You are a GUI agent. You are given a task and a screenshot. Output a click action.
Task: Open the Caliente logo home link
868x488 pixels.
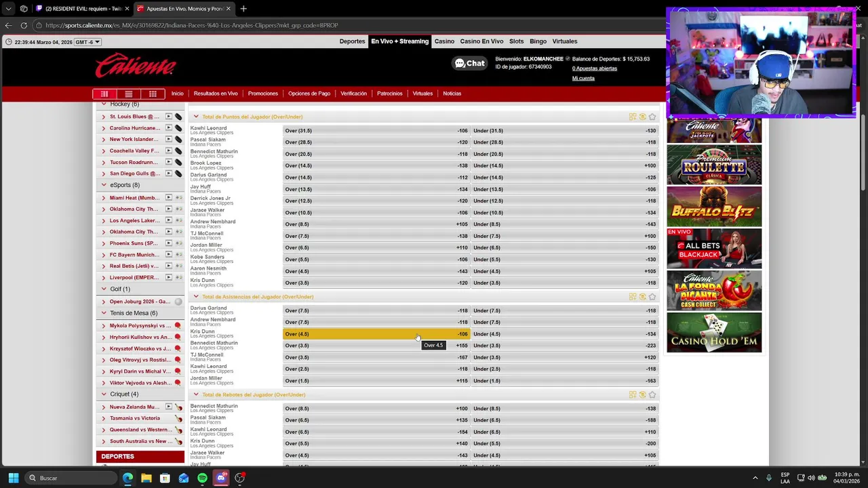click(x=136, y=66)
